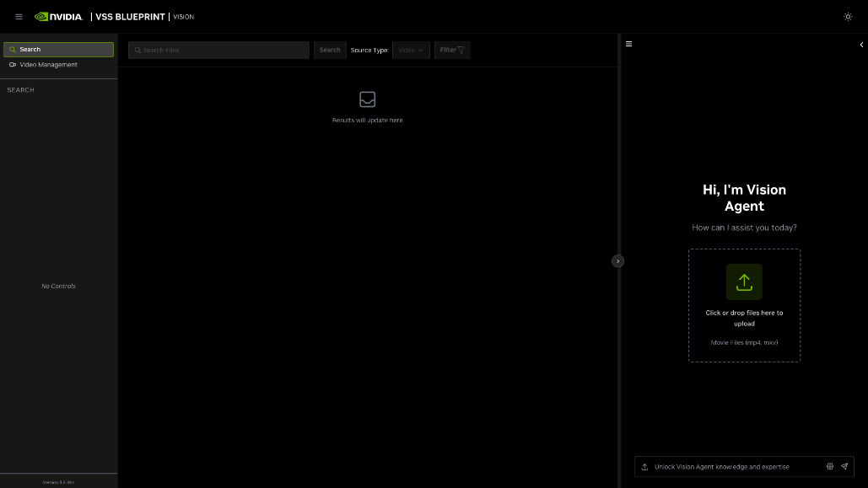Open the Filter button with the funnel icon
The image size is (868, 488).
click(x=452, y=50)
